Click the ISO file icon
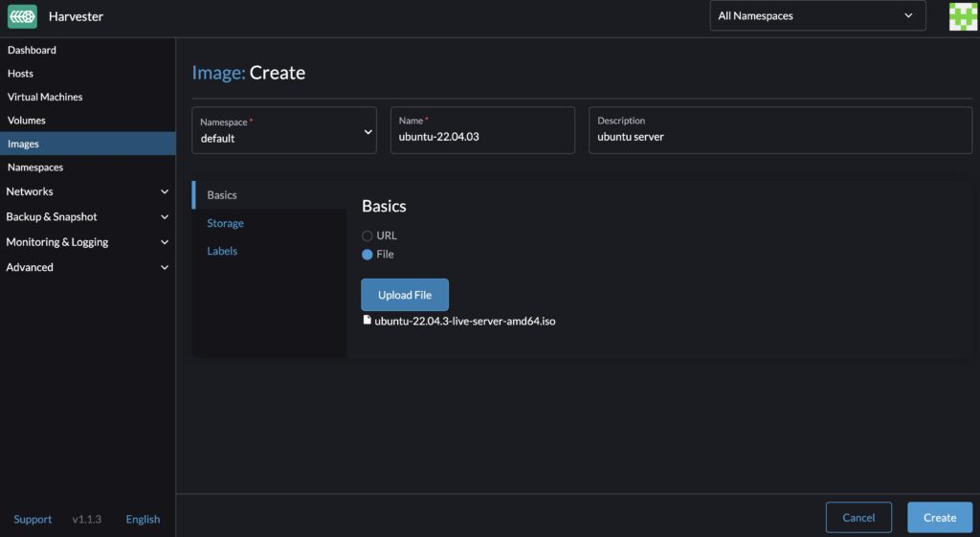The image size is (980, 537). pos(367,321)
